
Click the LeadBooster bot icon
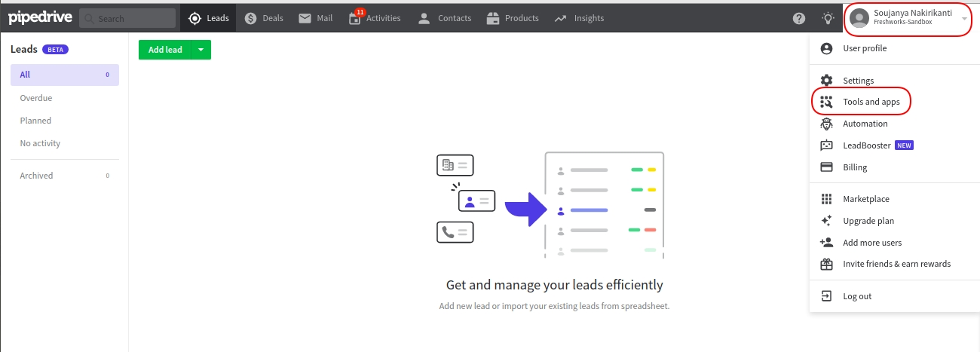point(827,145)
